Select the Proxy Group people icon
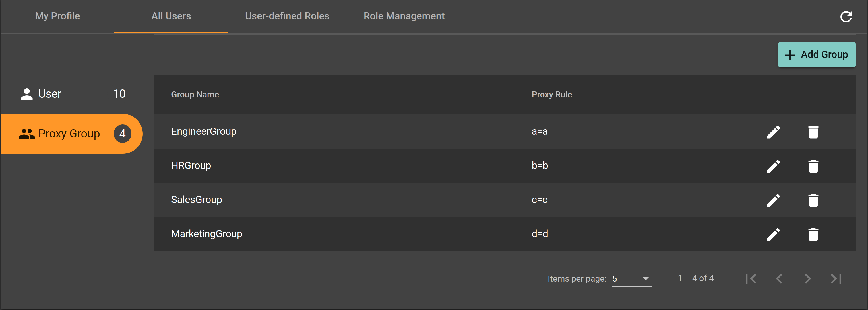Screen dimensions: 868x310 (x=27, y=134)
